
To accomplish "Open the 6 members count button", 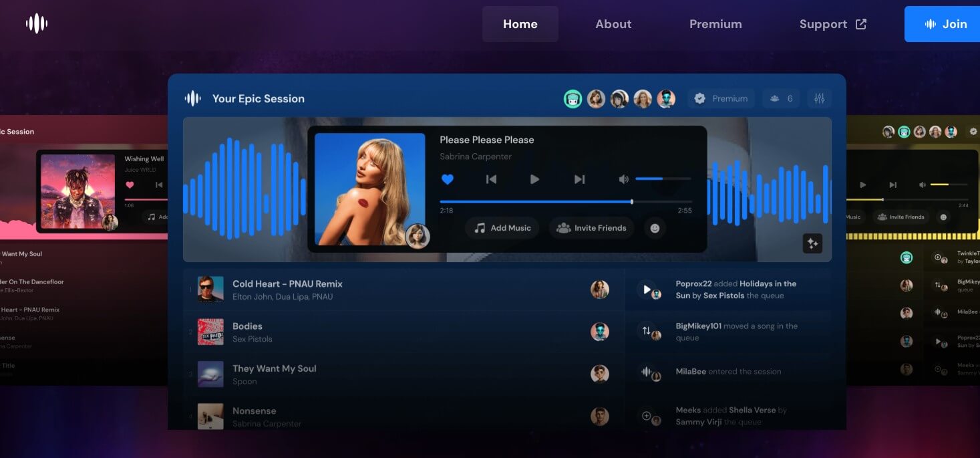I will click(x=781, y=98).
